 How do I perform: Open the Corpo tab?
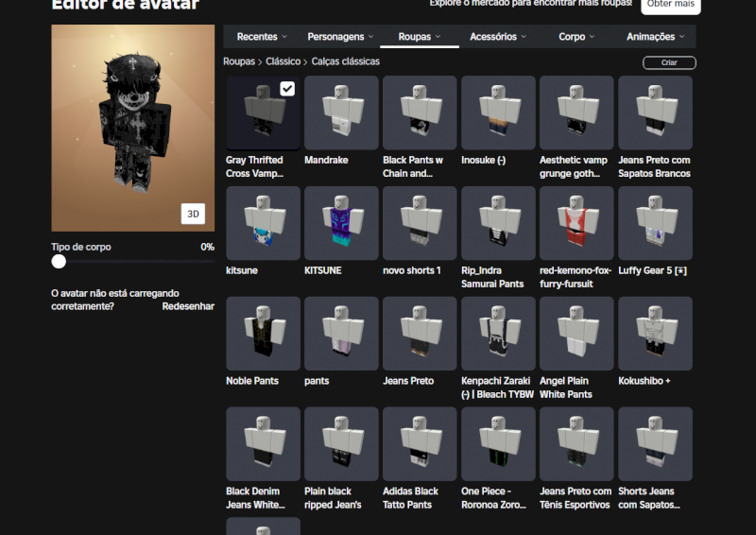point(576,37)
